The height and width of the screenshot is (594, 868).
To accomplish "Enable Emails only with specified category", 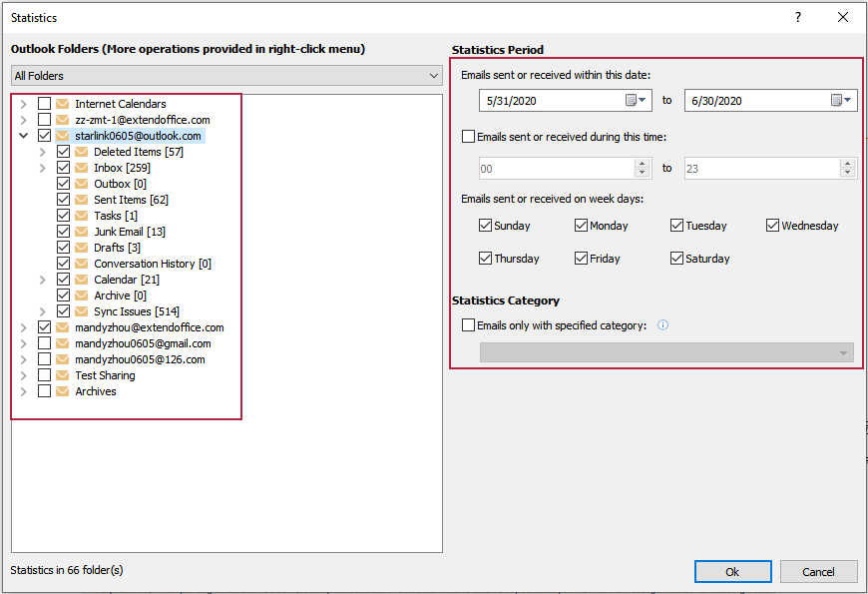I will click(x=469, y=324).
